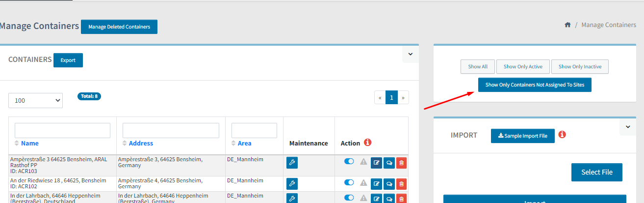The height and width of the screenshot is (203, 644).
Task: Go to next page in pagination
Action: [x=403, y=97]
